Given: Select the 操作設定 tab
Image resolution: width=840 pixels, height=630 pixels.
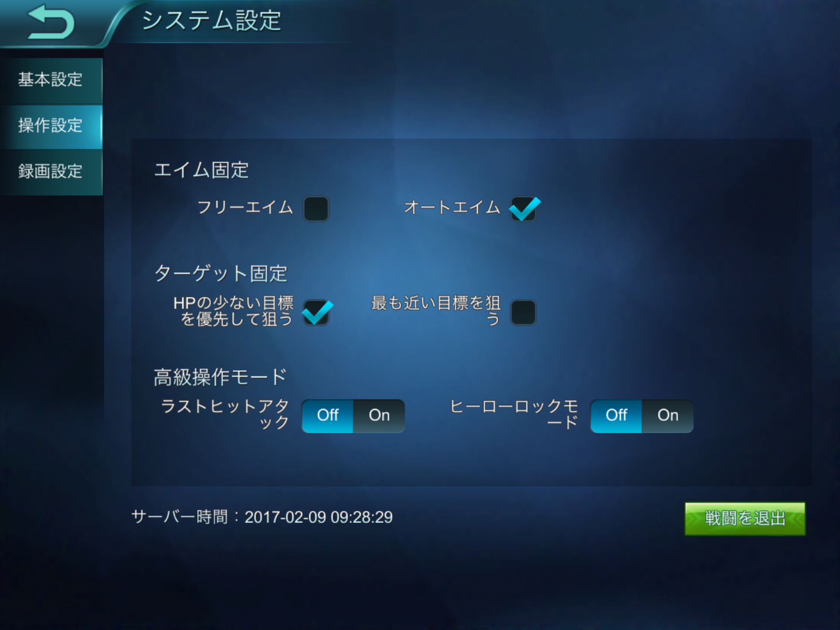Looking at the screenshot, I should [x=51, y=126].
